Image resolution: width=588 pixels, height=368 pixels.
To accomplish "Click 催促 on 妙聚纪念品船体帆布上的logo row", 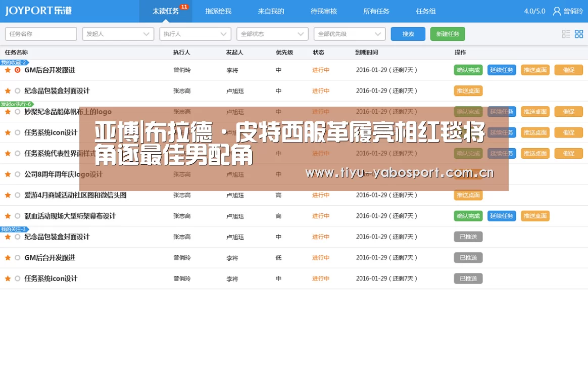I will pyautogui.click(x=568, y=112).
